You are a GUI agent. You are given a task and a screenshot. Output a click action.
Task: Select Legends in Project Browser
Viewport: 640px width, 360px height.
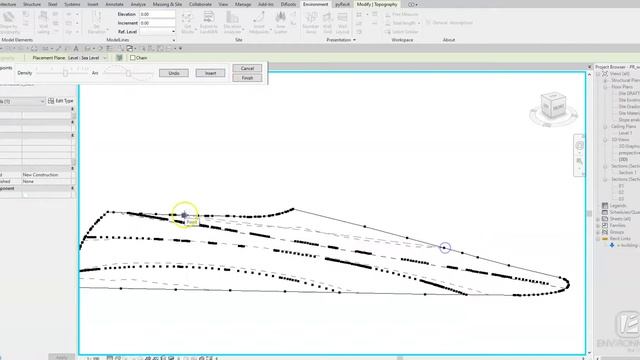pos(618,206)
